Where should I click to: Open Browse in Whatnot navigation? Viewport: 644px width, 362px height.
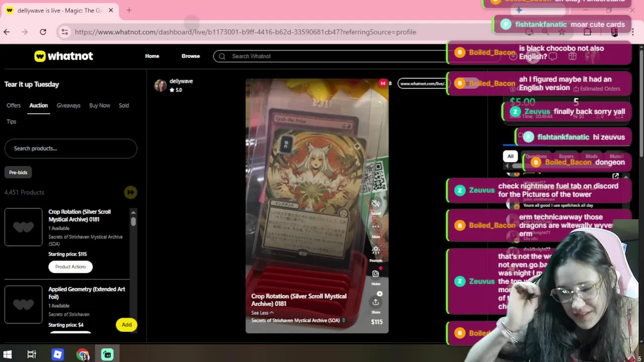pos(191,56)
